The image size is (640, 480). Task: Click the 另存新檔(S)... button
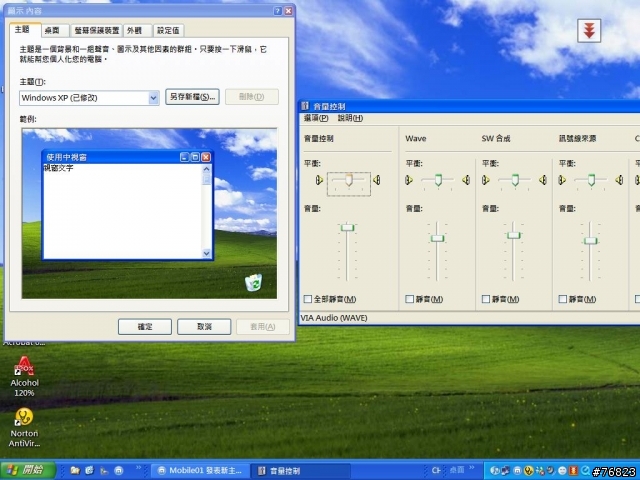point(192,97)
